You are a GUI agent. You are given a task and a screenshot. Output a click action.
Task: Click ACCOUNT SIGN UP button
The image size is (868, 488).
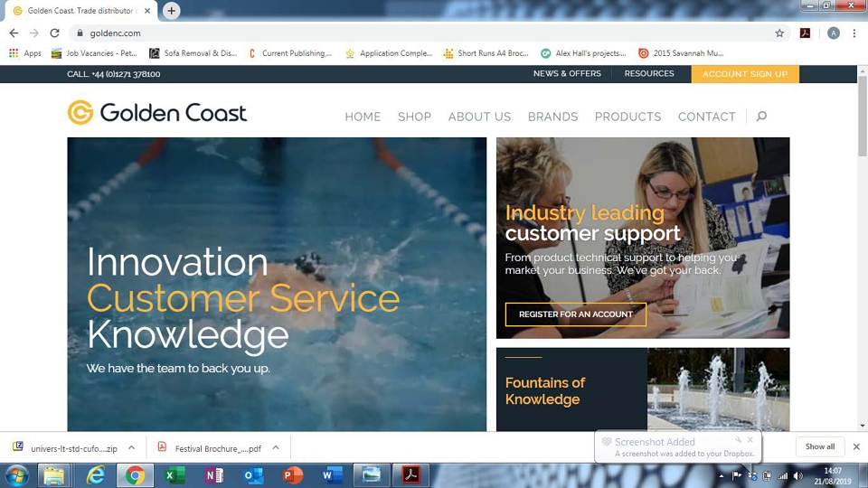745,74
